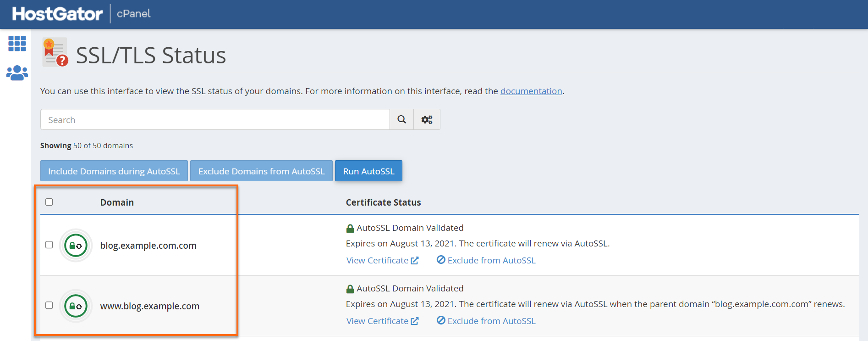Open the cPanel home grid icon

pos(17,44)
